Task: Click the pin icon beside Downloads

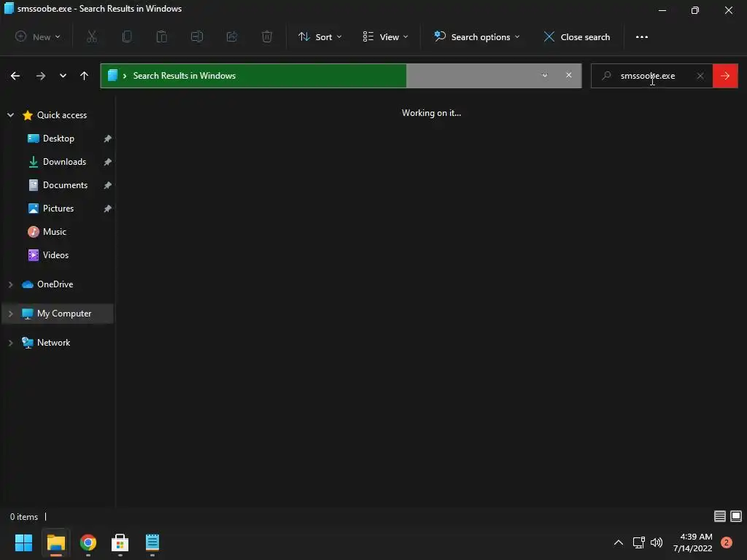Action: tap(108, 162)
